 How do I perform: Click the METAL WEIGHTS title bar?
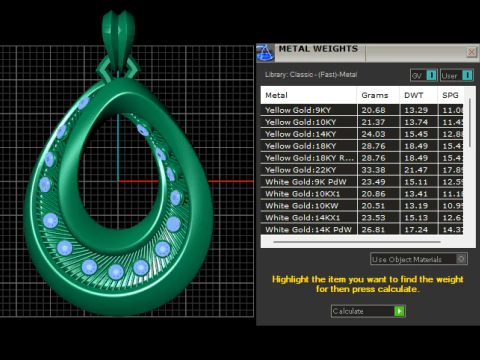point(367,52)
